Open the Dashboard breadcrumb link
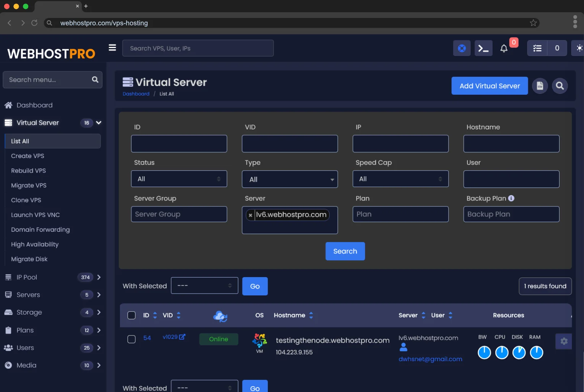Image resolution: width=584 pixels, height=392 pixels. coord(136,94)
